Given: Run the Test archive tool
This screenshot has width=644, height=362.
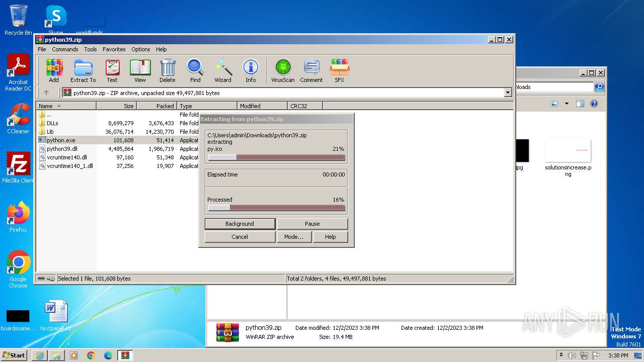Looking at the screenshot, I should coord(112,70).
